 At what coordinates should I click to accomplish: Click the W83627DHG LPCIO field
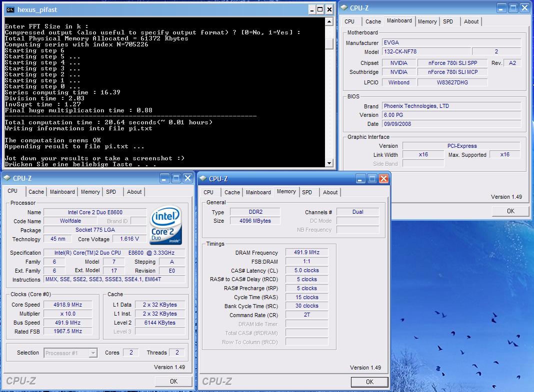[452, 82]
